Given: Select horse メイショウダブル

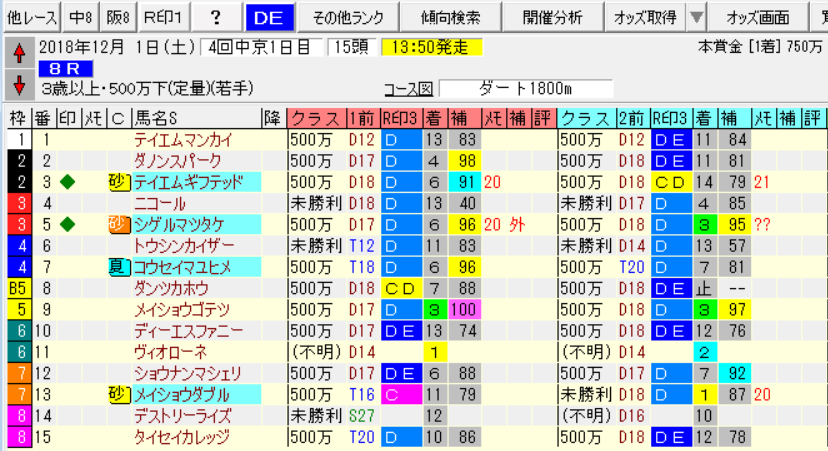Looking at the screenshot, I should tap(182, 394).
